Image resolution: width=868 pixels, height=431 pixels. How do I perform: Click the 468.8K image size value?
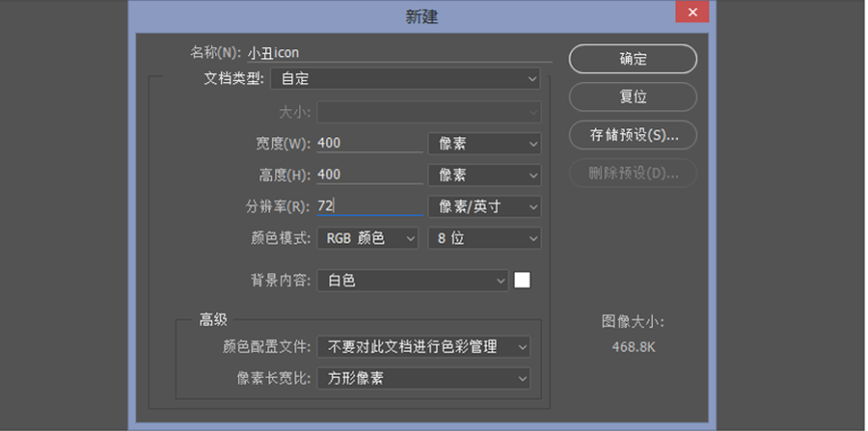634,347
